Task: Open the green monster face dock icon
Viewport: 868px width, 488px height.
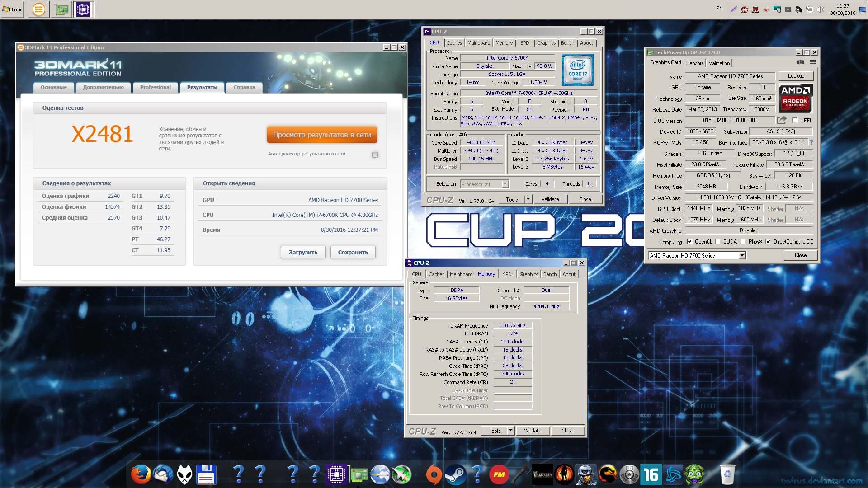Action: (x=694, y=474)
